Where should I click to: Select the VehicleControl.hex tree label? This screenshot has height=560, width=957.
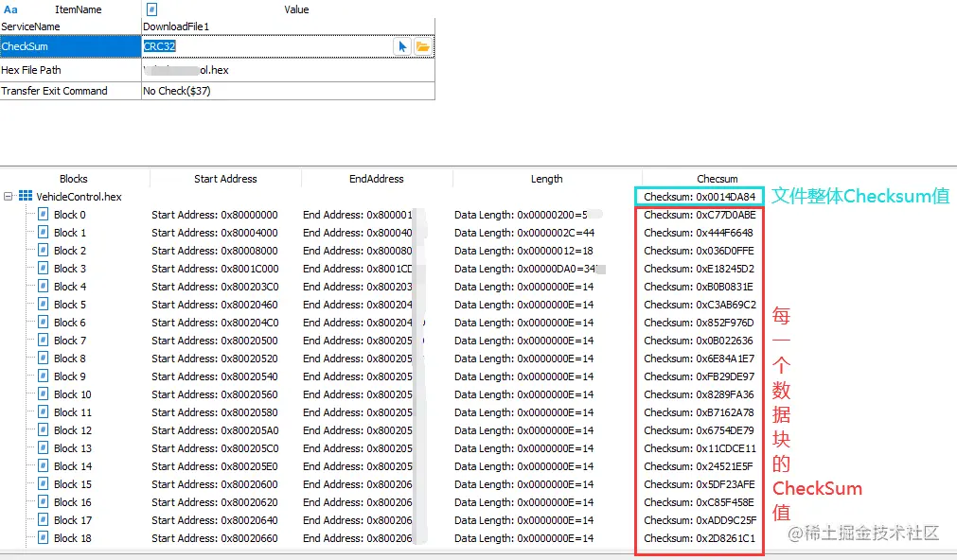pos(79,197)
